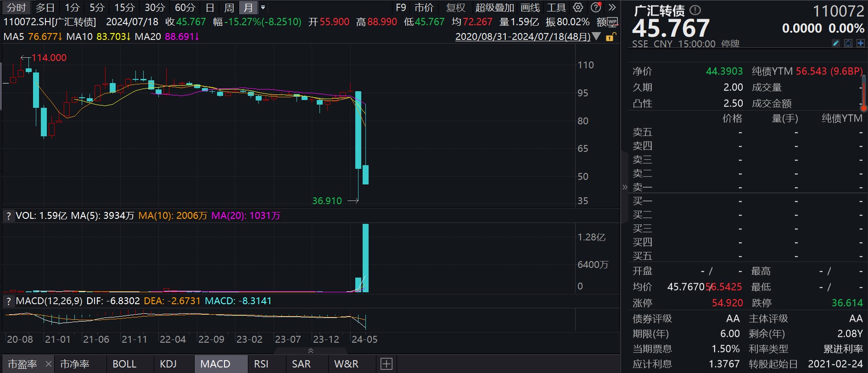The width and height of the screenshot is (868, 373).
Task: Click the bond code 110072
Action: (838, 11)
